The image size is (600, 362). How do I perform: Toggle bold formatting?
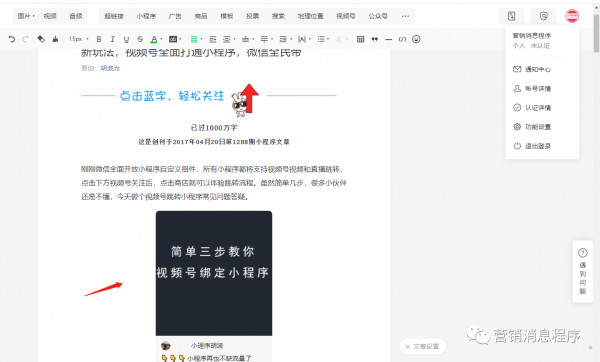point(99,39)
